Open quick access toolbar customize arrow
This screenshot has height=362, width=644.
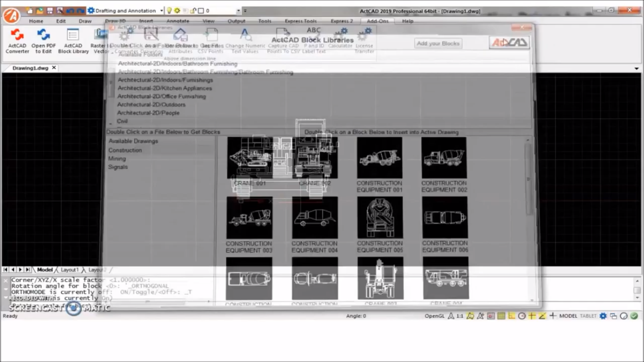pyautogui.click(x=245, y=10)
